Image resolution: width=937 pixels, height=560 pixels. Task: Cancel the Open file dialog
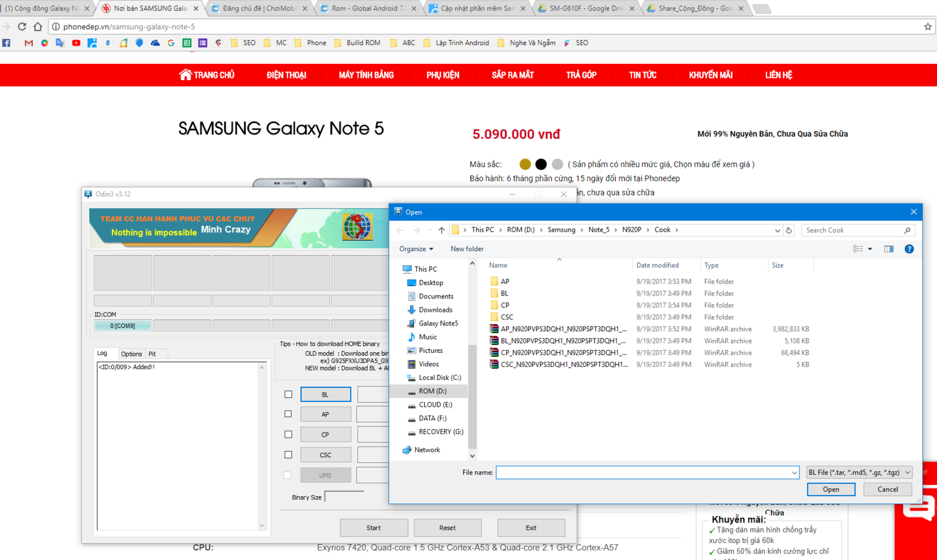887,489
